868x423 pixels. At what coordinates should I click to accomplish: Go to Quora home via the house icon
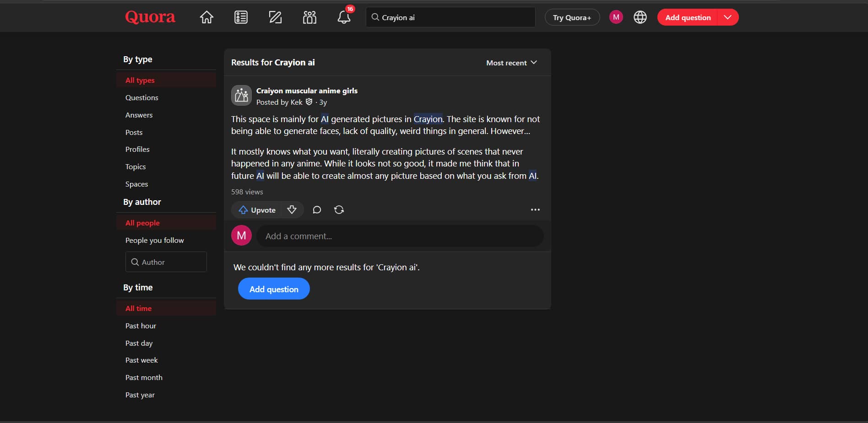(x=206, y=17)
